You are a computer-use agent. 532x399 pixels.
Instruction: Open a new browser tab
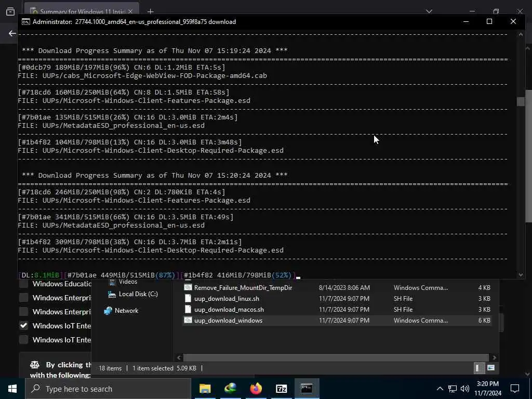tap(150, 11)
